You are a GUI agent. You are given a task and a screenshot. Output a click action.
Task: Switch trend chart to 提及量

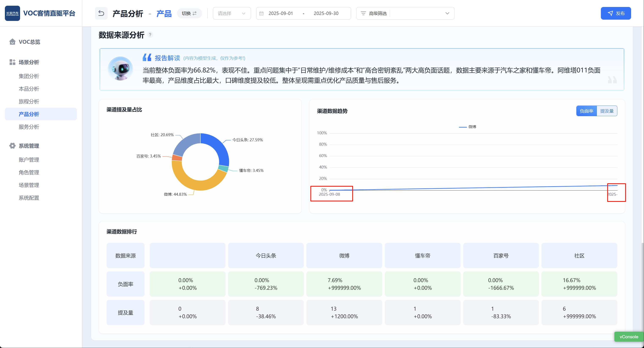607,111
